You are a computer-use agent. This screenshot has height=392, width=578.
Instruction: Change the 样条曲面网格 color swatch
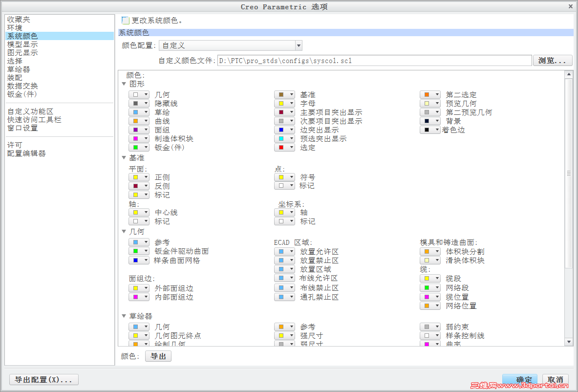[x=139, y=261]
